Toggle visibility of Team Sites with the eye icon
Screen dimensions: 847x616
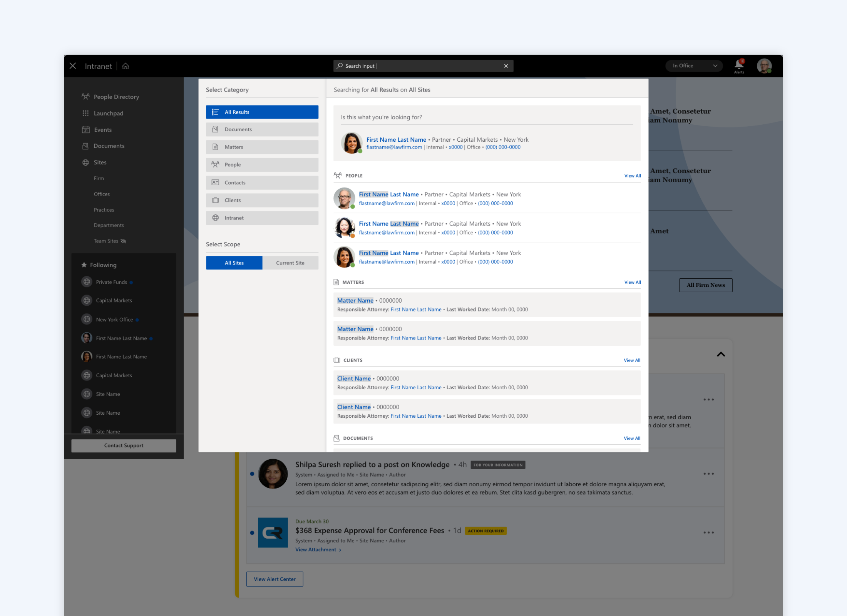(x=124, y=241)
